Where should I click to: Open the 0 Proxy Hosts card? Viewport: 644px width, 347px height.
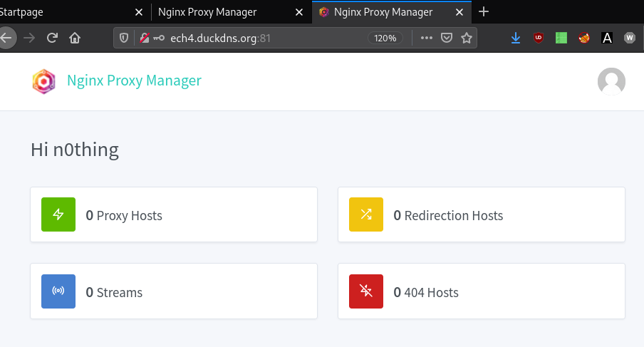click(x=174, y=214)
